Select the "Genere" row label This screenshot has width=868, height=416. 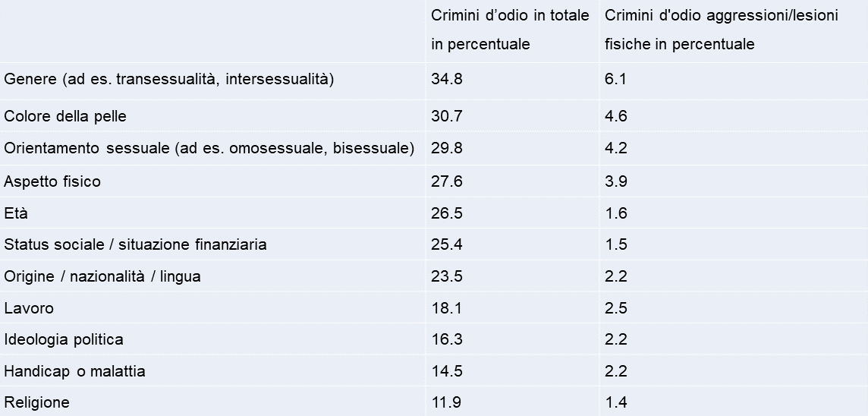(169, 79)
